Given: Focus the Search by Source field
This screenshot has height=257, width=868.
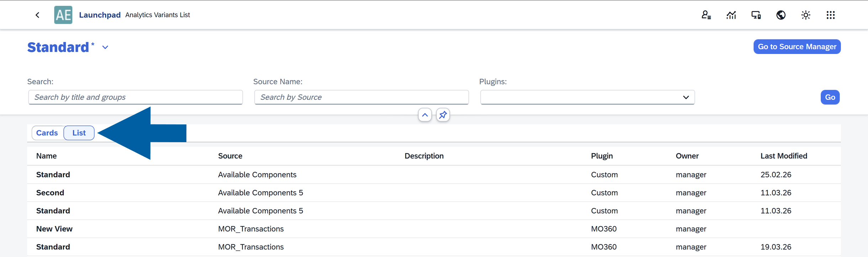Looking at the screenshot, I should click(x=361, y=97).
